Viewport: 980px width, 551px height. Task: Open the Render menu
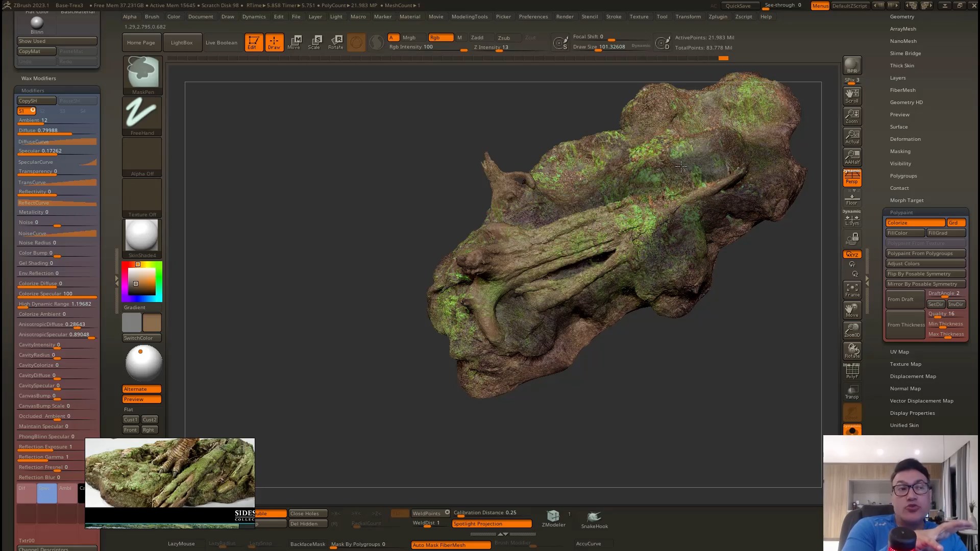(565, 17)
